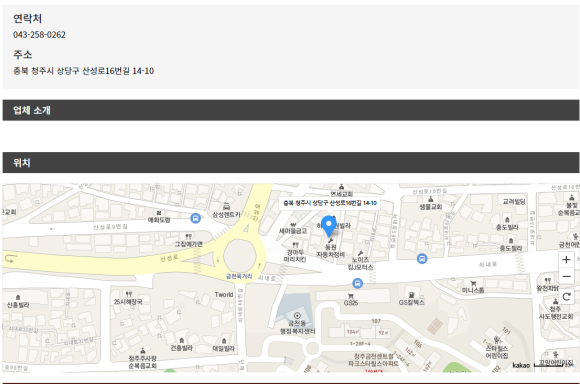
Task: Click the 동원 자동차정비 wrench marker
Action: click(x=330, y=240)
